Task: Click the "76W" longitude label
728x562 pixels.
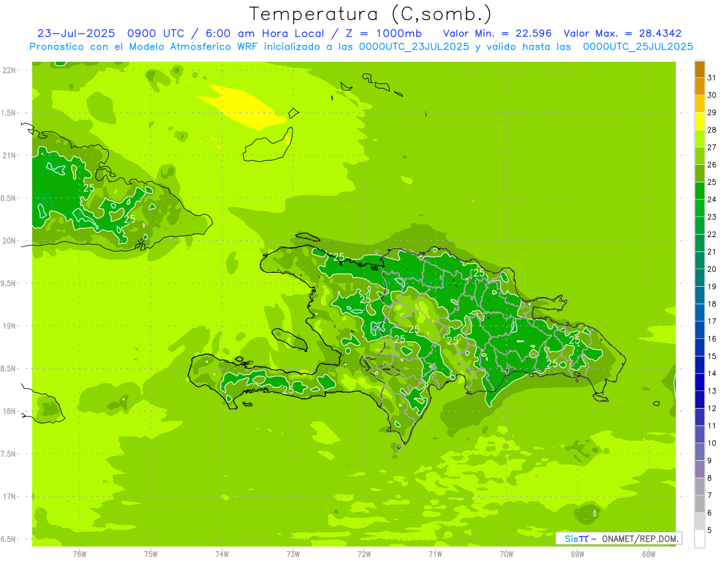Action: (79, 554)
